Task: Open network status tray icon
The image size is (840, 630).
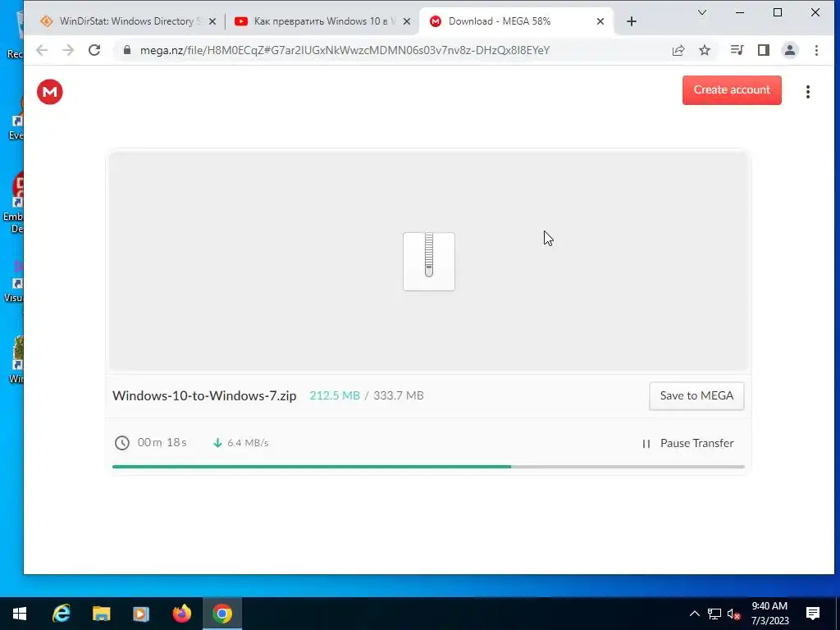Action: 714,614
